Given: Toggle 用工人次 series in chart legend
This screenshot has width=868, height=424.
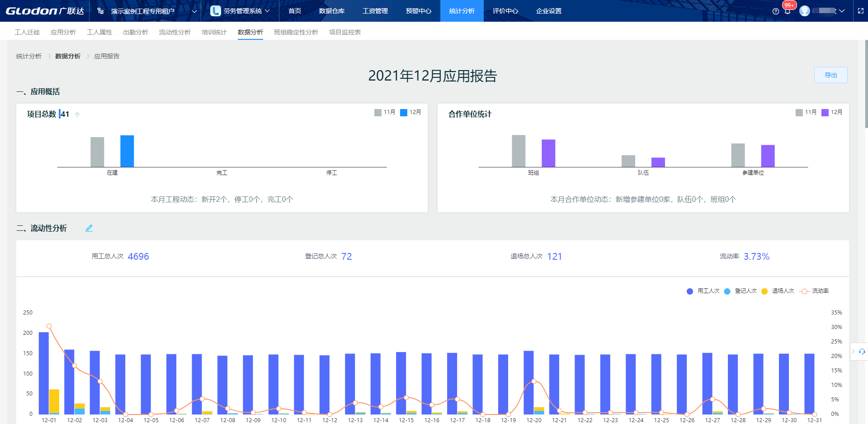Looking at the screenshot, I should click(x=703, y=291).
